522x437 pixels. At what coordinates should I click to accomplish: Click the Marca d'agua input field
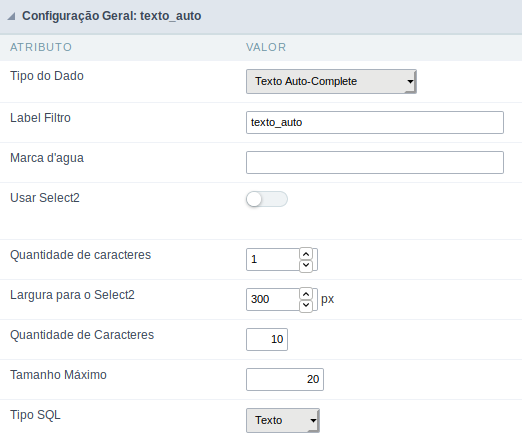coord(375,162)
